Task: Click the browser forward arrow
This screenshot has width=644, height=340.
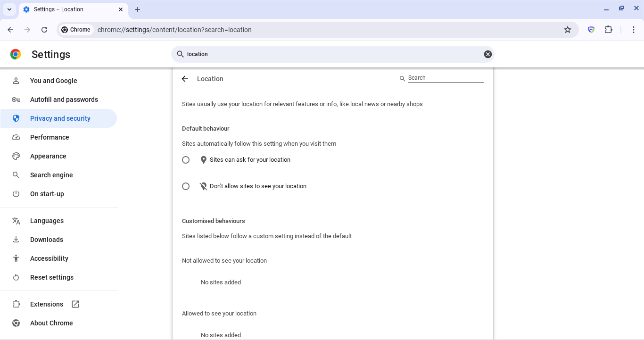Action: [27, 30]
